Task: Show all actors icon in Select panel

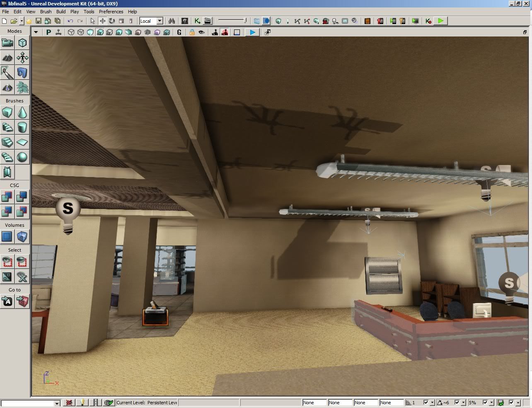Action: coord(22,276)
